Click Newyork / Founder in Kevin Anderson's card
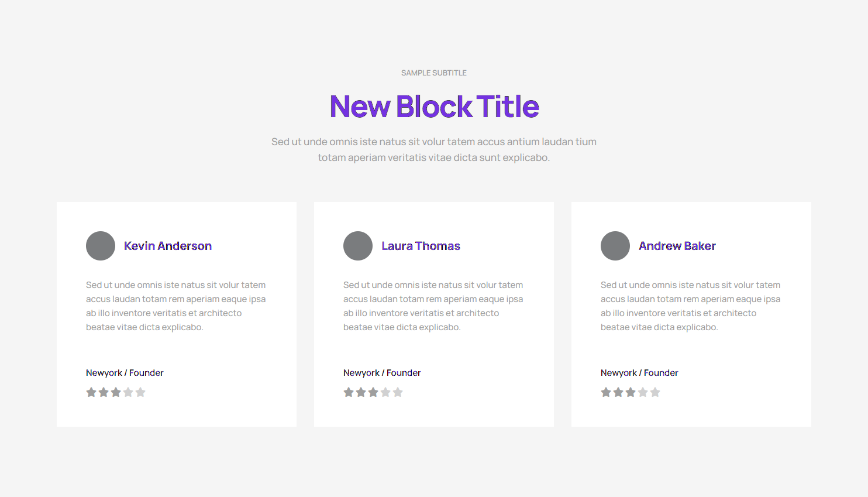The height and width of the screenshot is (497, 868). (x=125, y=373)
